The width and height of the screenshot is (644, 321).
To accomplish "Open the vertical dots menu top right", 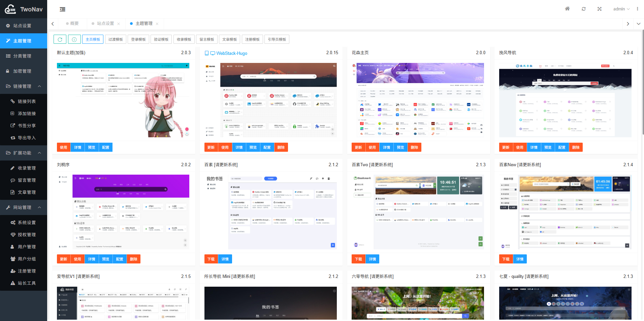I will (637, 9).
